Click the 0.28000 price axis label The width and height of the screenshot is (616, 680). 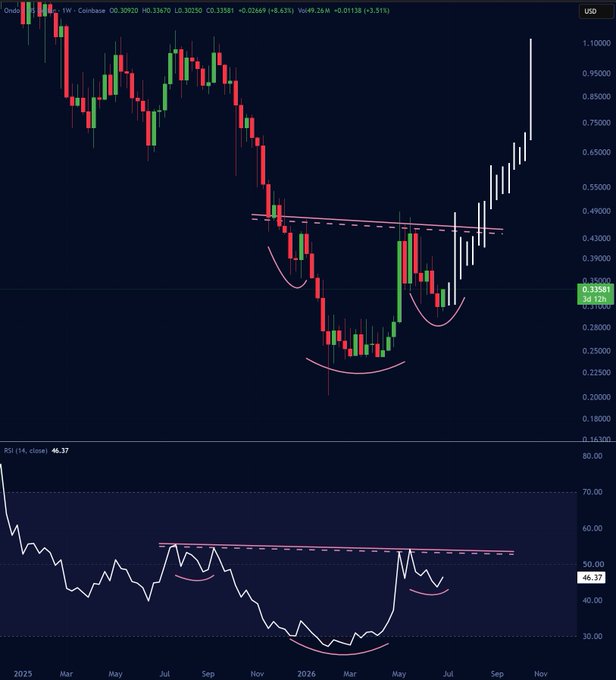point(596,327)
